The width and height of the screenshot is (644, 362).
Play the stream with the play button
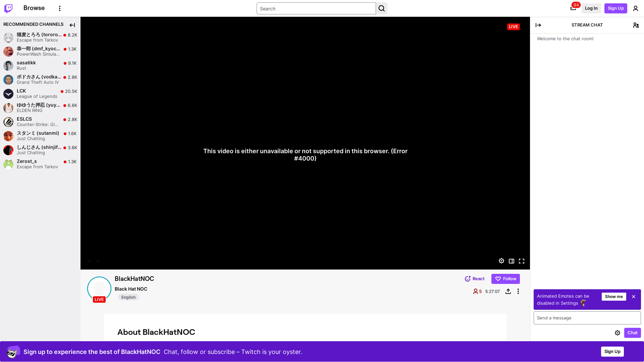coord(89,261)
